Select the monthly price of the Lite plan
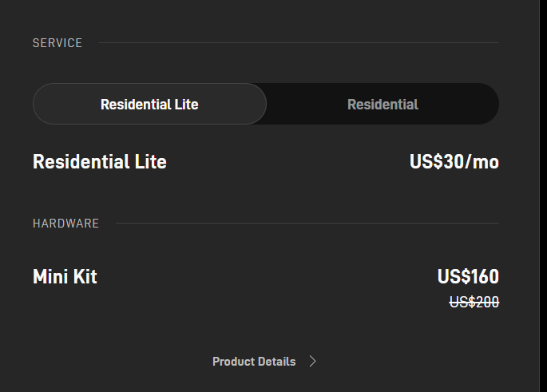Image resolution: width=547 pixels, height=392 pixels. (x=454, y=162)
